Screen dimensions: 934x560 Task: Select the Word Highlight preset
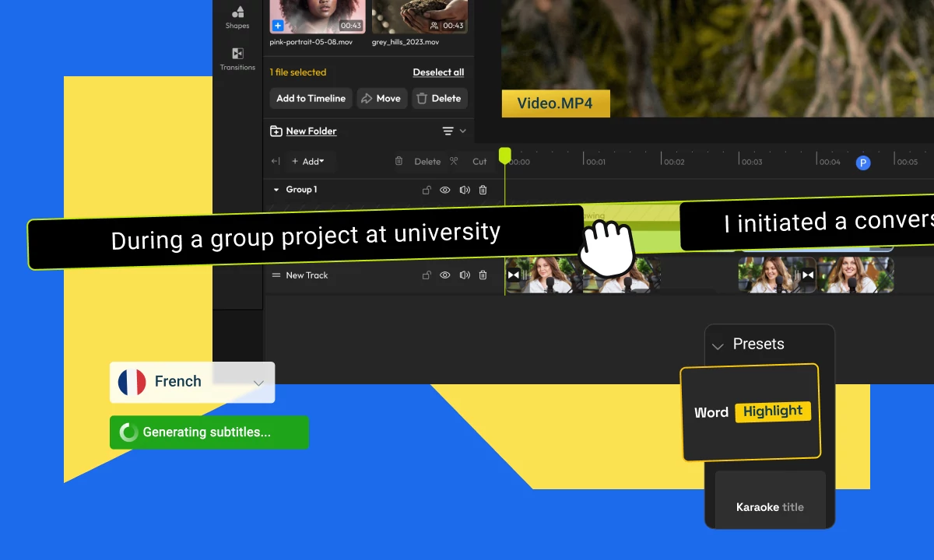pyautogui.click(x=772, y=411)
